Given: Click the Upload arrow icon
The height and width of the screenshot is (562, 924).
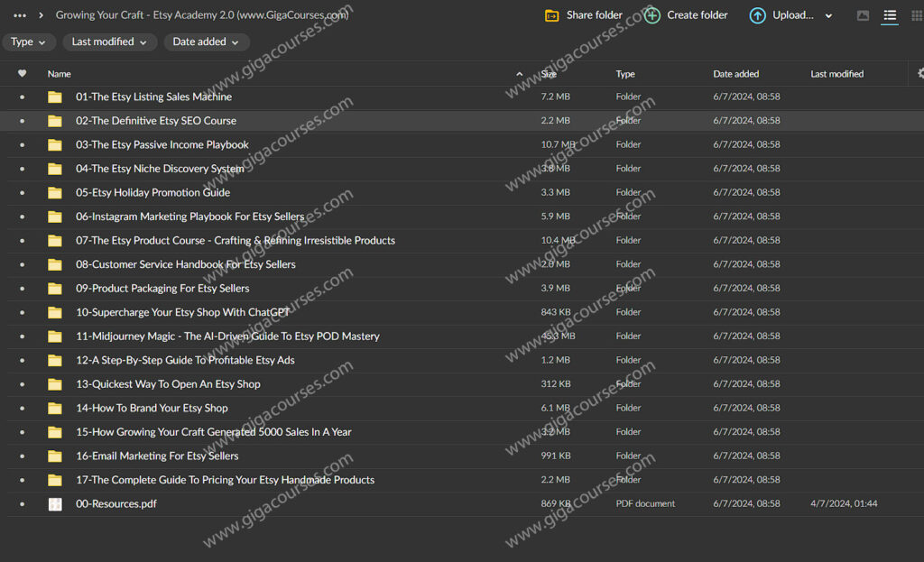Looking at the screenshot, I should [758, 15].
